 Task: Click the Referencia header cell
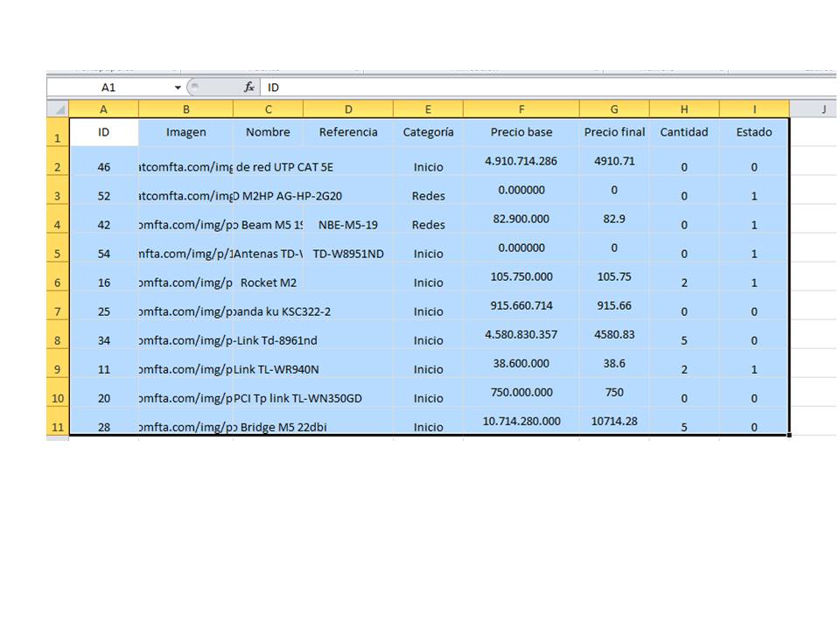coord(348,132)
